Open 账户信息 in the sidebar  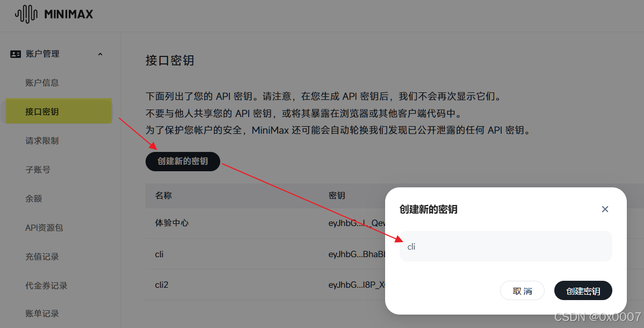[42, 83]
